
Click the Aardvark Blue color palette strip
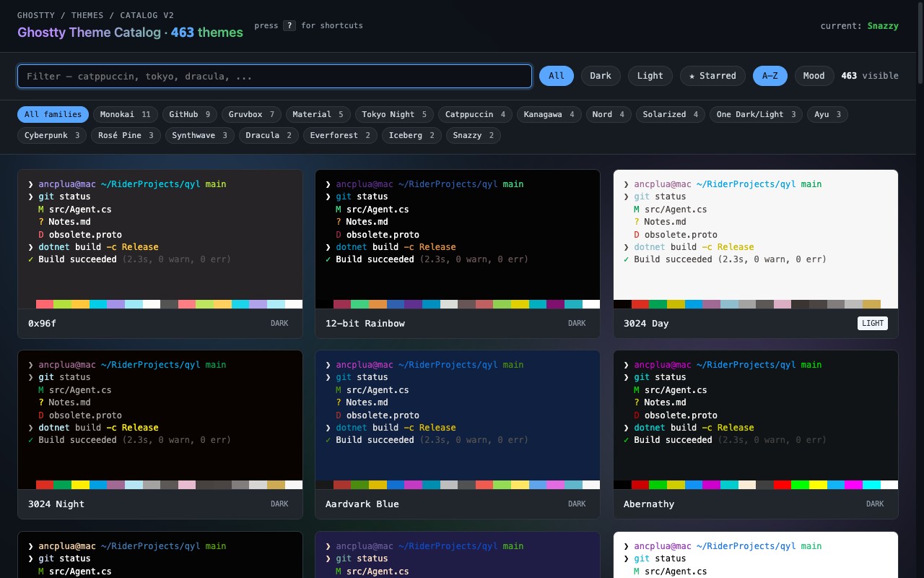458,485
